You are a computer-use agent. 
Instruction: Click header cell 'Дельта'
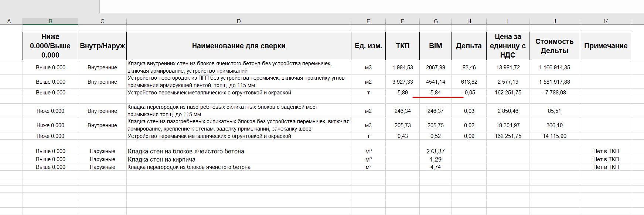click(x=469, y=46)
